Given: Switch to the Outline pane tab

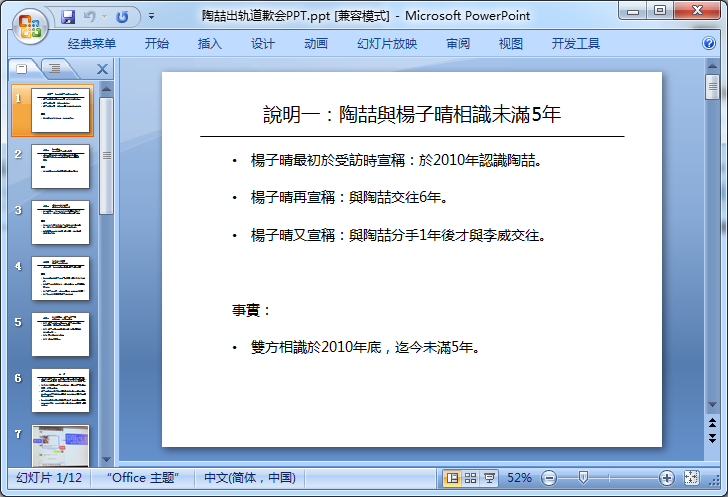Looking at the screenshot, I should coord(54,68).
